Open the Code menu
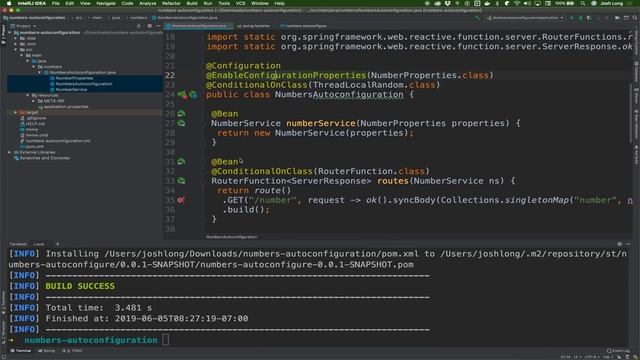This screenshot has width=640, height=360. click(x=127, y=3)
